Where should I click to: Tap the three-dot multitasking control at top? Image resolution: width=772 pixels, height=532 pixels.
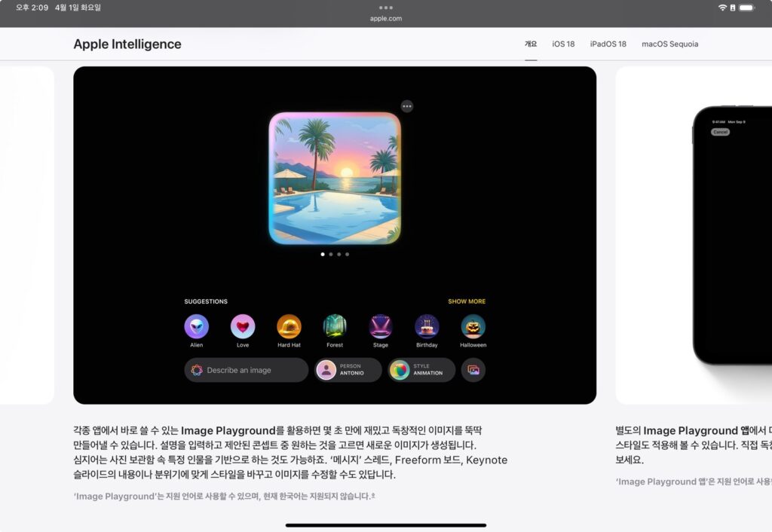[x=386, y=8]
